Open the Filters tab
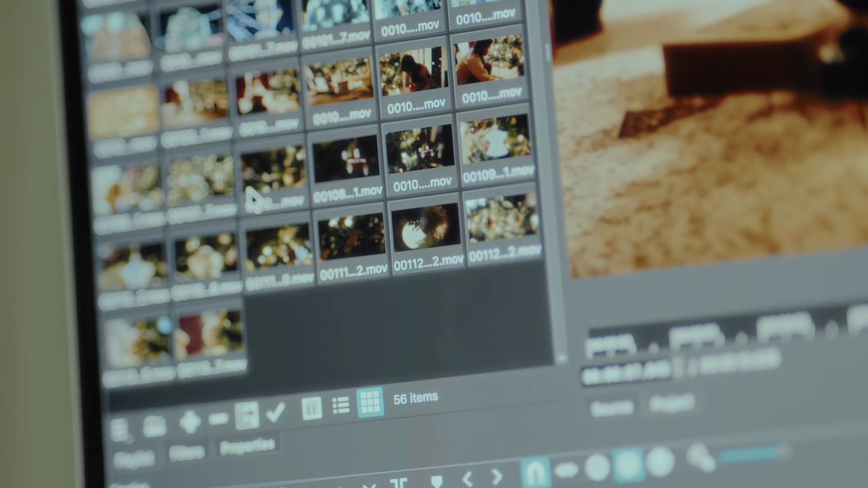The image size is (868, 488). 187,452
